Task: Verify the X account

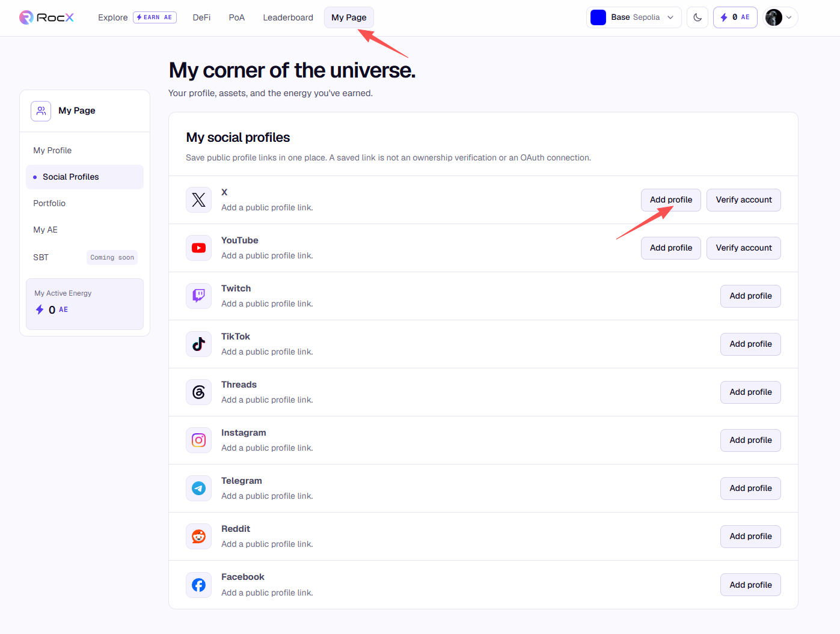Action: (x=744, y=200)
